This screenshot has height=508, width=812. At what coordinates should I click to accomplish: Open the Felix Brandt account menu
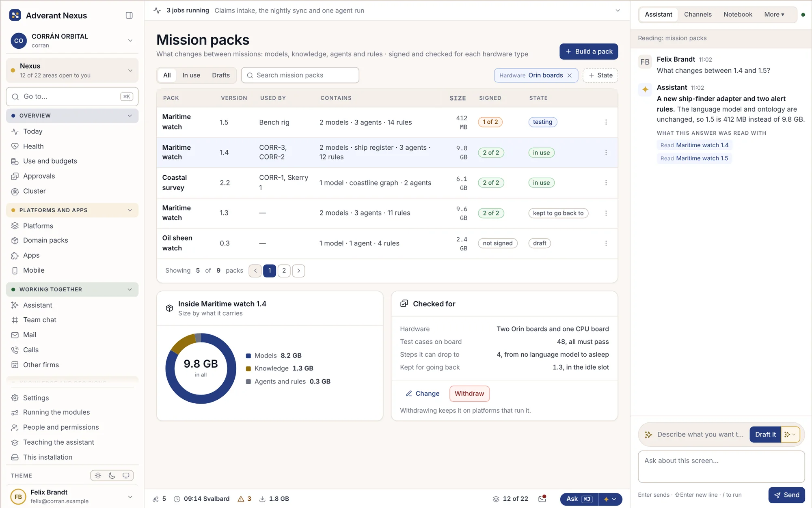[72, 497]
